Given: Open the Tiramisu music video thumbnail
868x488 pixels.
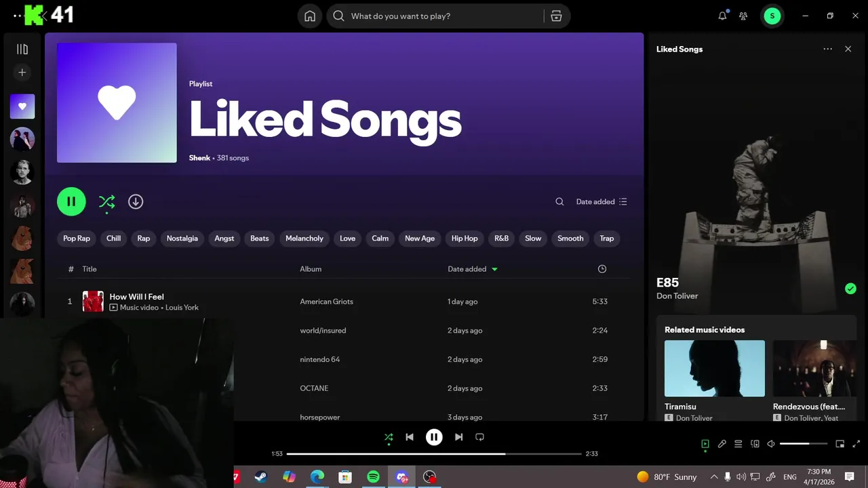Looking at the screenshot, I should pyautogui.click(x=715, y=368).
